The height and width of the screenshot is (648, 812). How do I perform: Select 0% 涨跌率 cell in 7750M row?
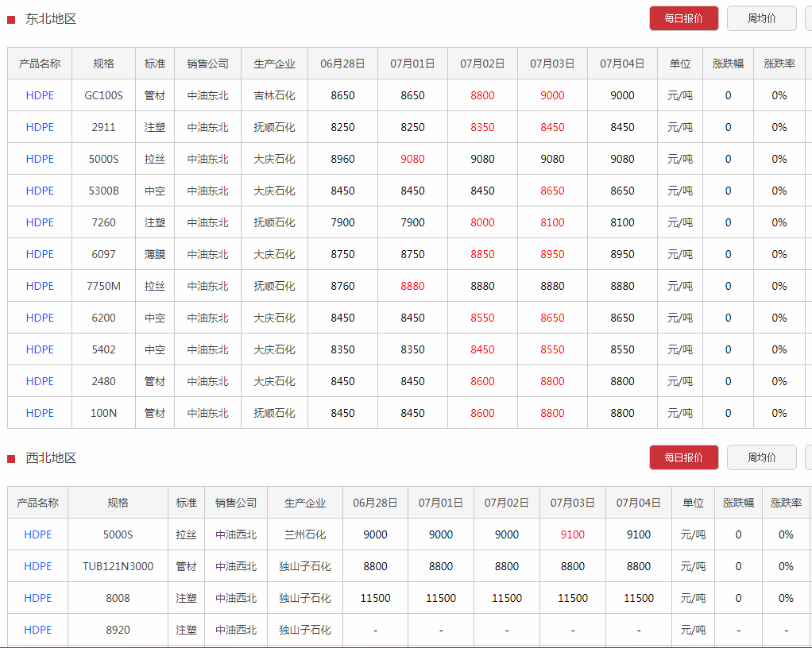pyautogui.click(x=779, y=286)
